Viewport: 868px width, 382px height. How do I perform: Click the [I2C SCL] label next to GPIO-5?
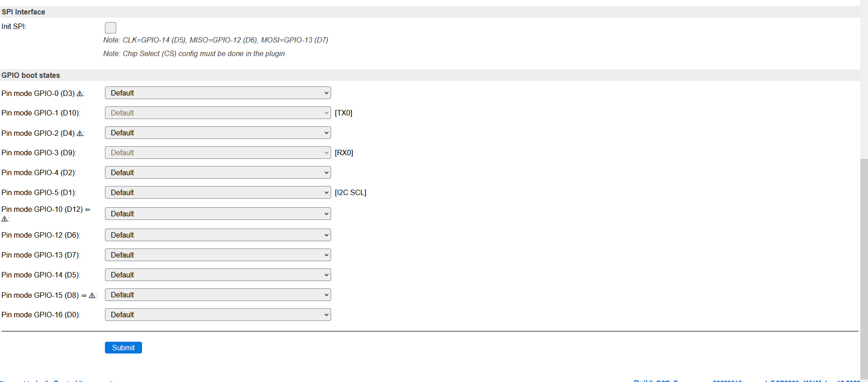coord(351,192)
